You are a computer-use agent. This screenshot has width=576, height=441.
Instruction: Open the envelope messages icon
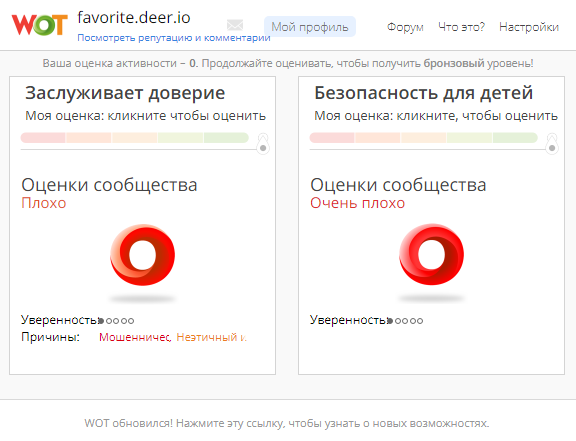pos(235,25)
